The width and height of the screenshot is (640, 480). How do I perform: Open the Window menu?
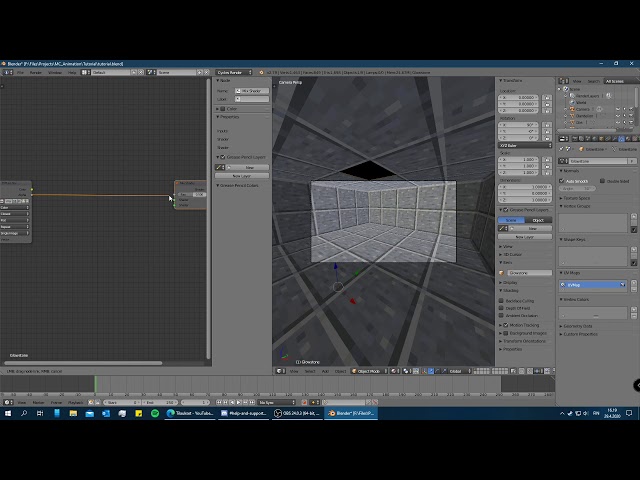click(55, 72)
